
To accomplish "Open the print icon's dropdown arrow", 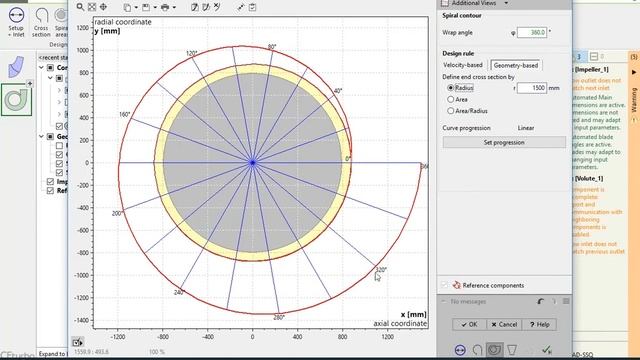I will pos(174,7).
